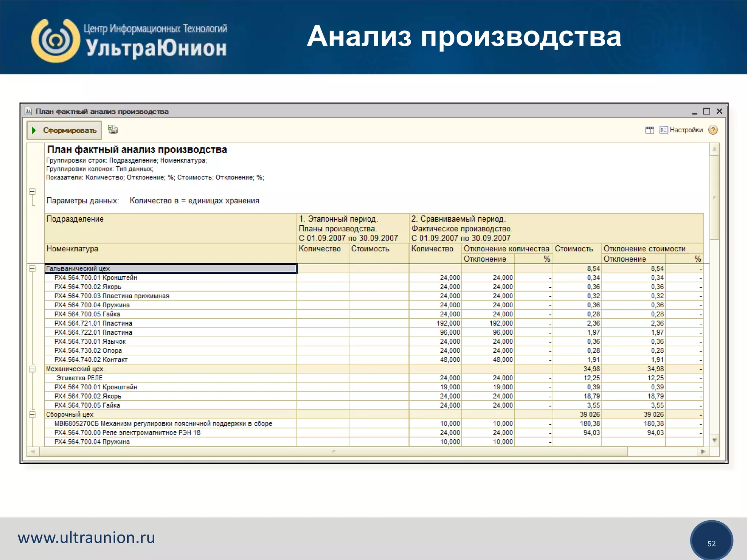This screenshot has height=560, width=747.
Task: Click the 1. Эталонный период header
Action: 353,228
